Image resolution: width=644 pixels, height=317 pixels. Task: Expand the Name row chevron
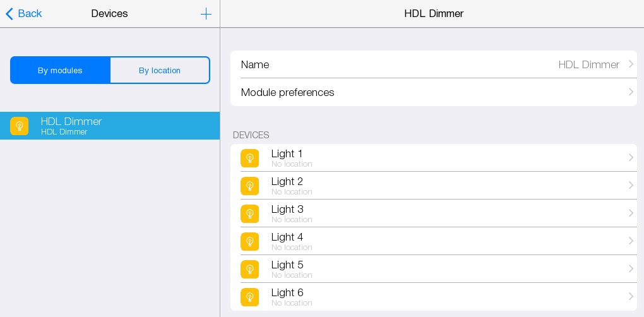(x=631, y=64)
